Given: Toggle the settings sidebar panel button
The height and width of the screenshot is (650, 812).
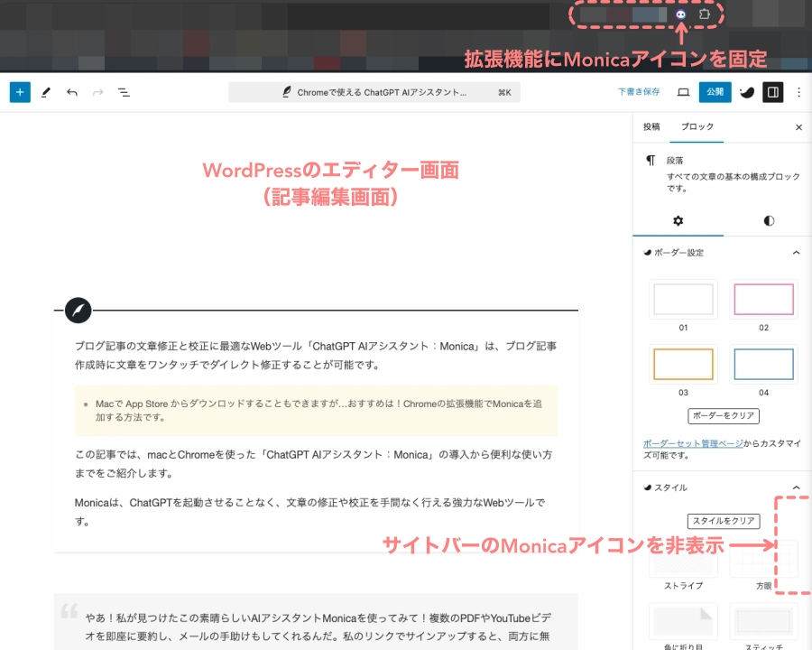Looking at the screenshot, I should pyautogui.click(x=772, y=92).
